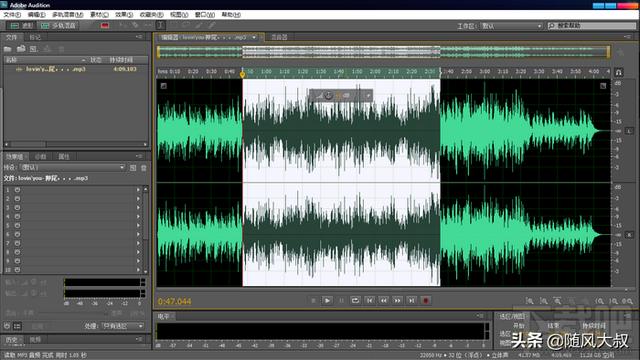Click Zoom In at Out Point icon
Image resolution: width=640 pixels, height=360 pixels.
613,301
